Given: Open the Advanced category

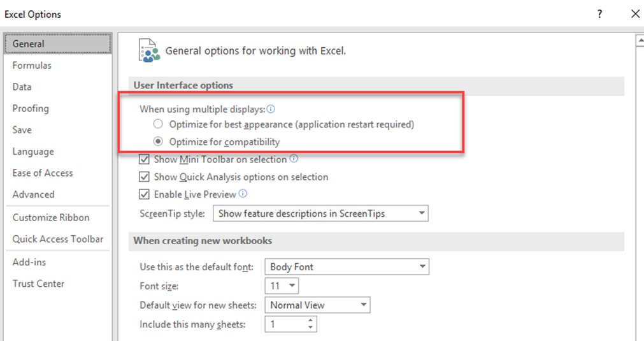Looking at the screenshot, I should click(58, 194).
